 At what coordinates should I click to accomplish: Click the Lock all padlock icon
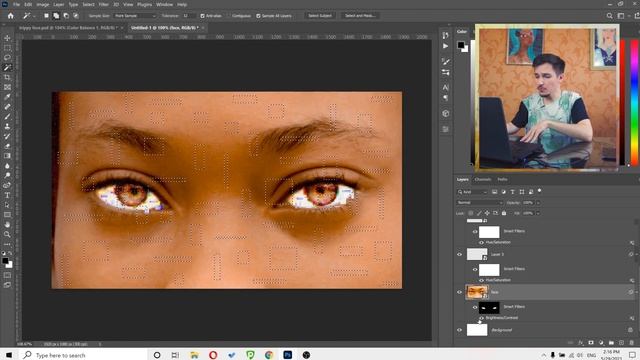[504, 213]
